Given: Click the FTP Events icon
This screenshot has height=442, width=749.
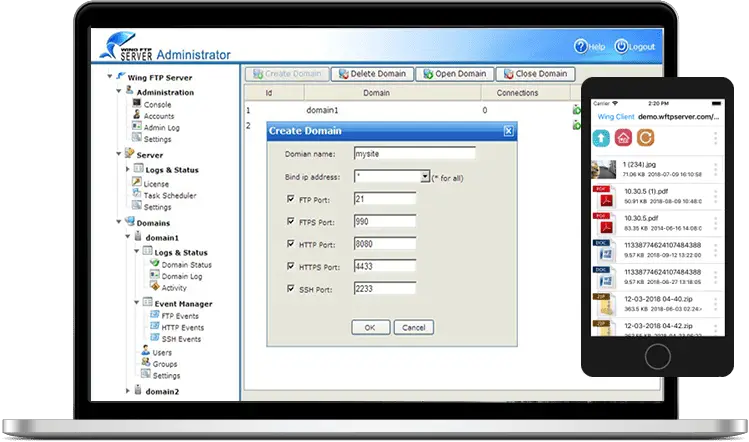Looking at the screenshot, I should click(x=155, y=314).
